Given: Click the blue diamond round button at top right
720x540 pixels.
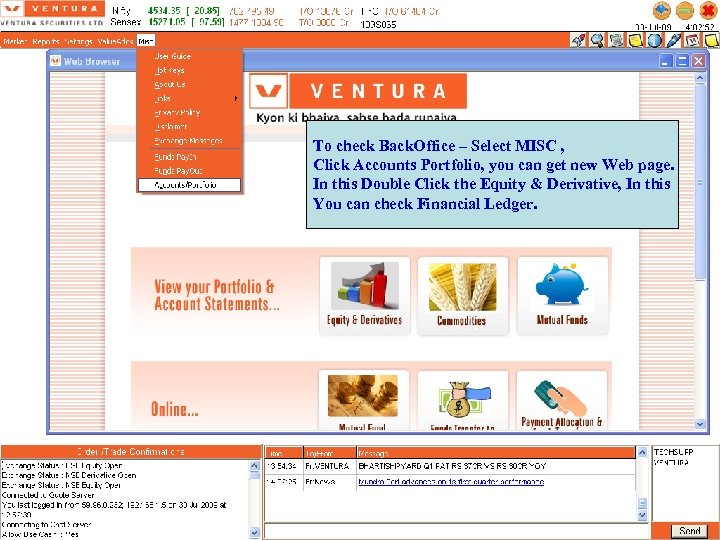Looking at the screenshot, I should click(661, 10).
